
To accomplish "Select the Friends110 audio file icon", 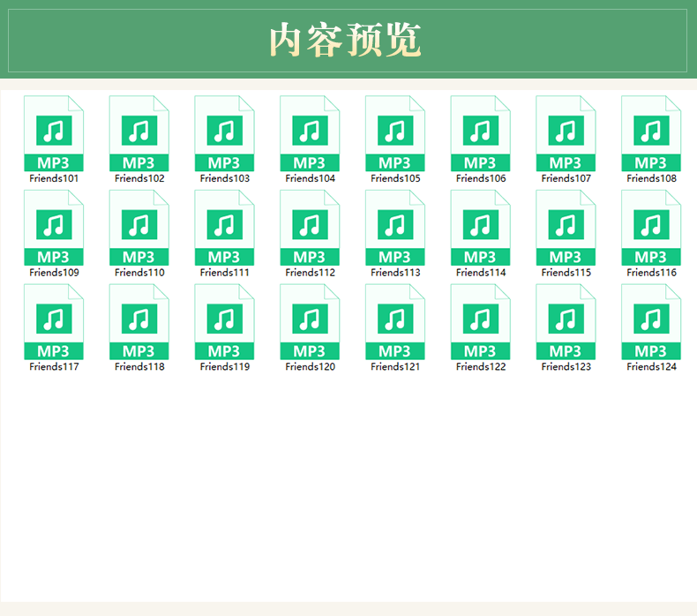I will pos(139,228).
